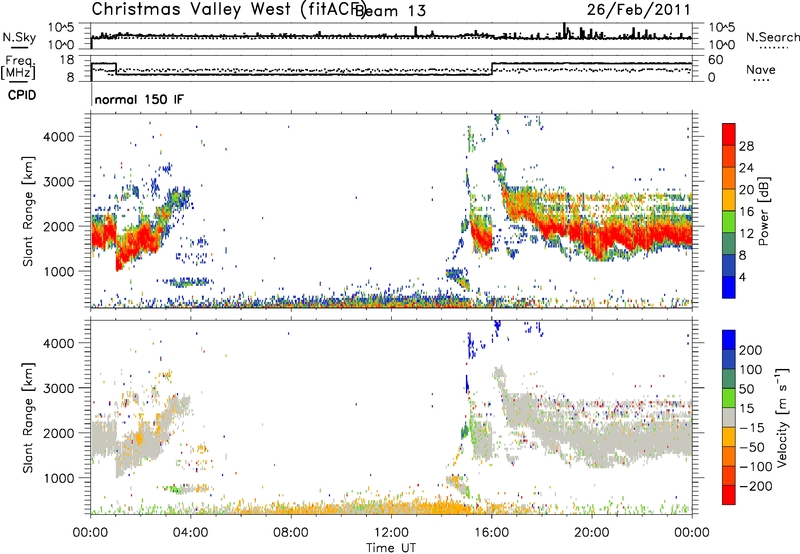The width and height of the screenshot is (800, 554).
Task: Click the 'Time UT' axis title
Action: click(x=391, y=548)
